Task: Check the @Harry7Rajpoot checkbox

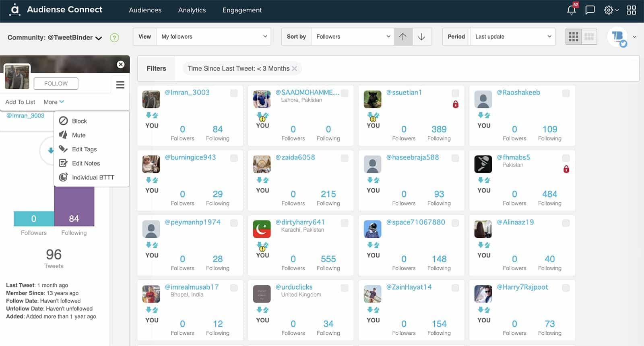Action: click(566, 288)
